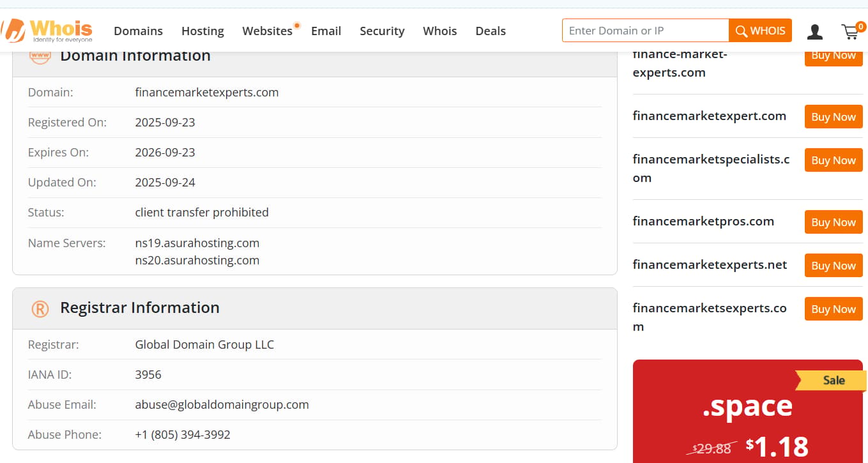Screen dimensions: 868x463
Task: Buy Now for financemarketexpert.com
Action: 834,117
